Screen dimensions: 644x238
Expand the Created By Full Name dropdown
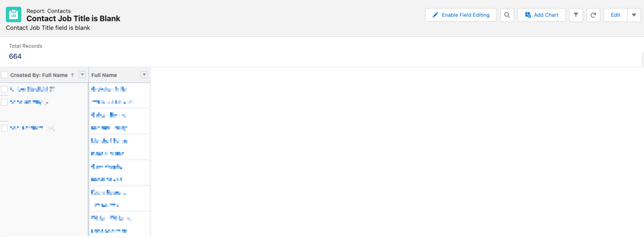point(82,75)
